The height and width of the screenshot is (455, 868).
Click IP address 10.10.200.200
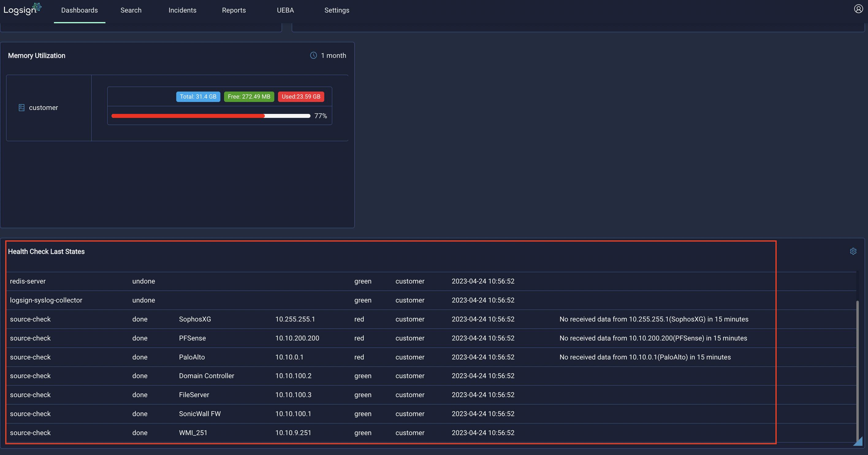click(297, 338)
